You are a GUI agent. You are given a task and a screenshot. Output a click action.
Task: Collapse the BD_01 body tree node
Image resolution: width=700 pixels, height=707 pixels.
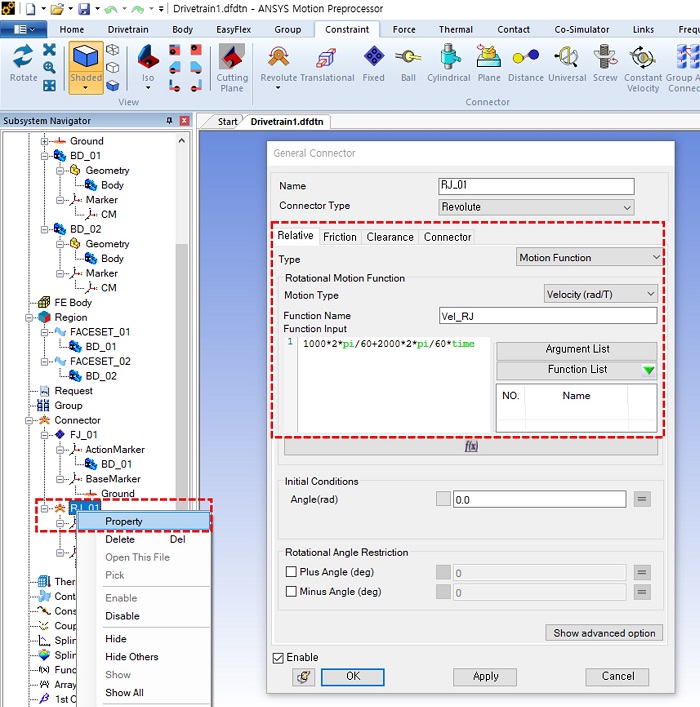[44, 156]
